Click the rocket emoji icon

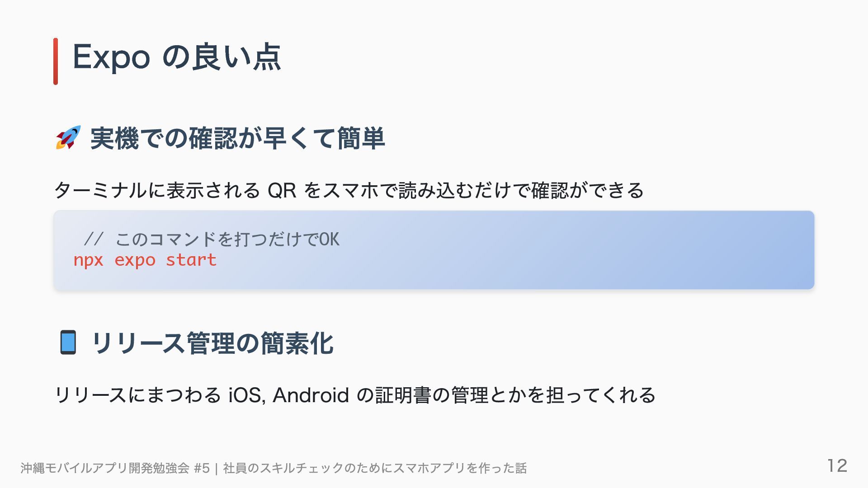[68, 138]
